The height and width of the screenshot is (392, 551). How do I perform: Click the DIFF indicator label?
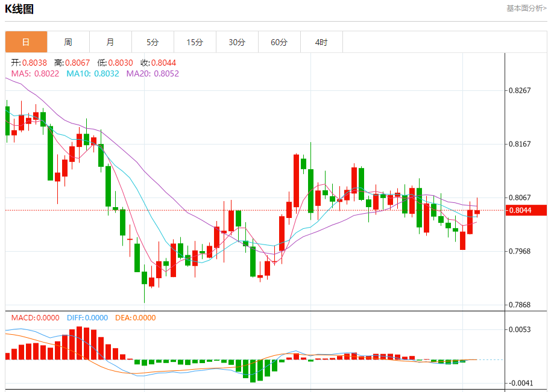pos(87,318)
